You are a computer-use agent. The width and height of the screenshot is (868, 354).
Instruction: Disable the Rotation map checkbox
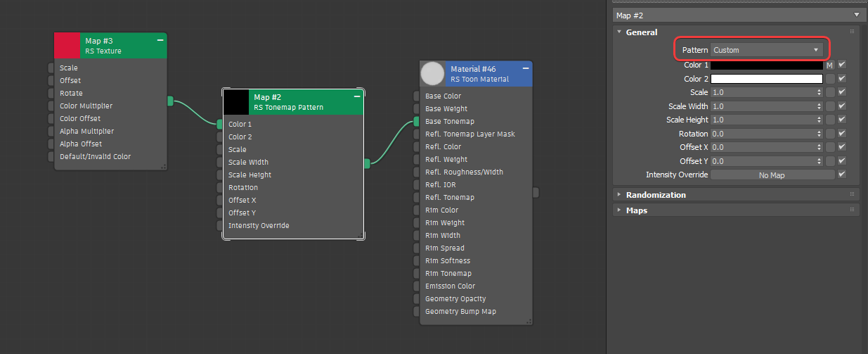842,134
